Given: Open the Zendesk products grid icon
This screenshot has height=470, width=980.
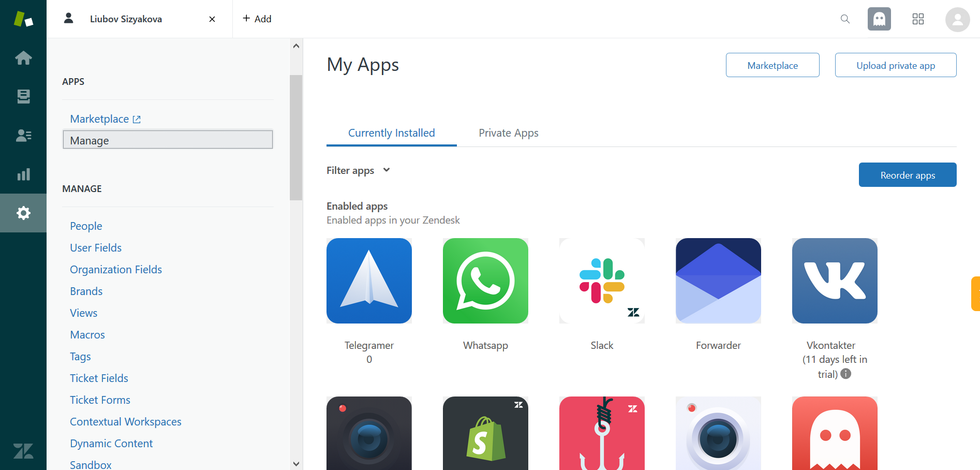Looking at the screenshot, I should [918, 19].
